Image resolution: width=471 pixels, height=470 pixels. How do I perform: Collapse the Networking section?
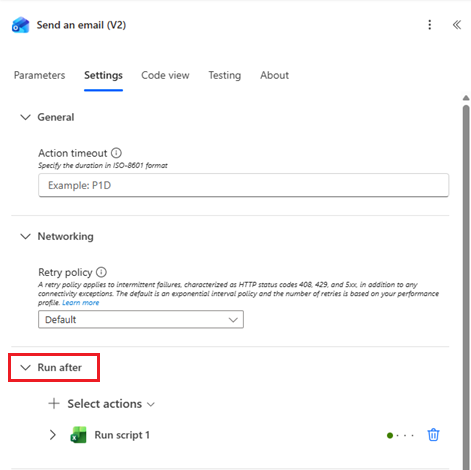pos(26,236)
